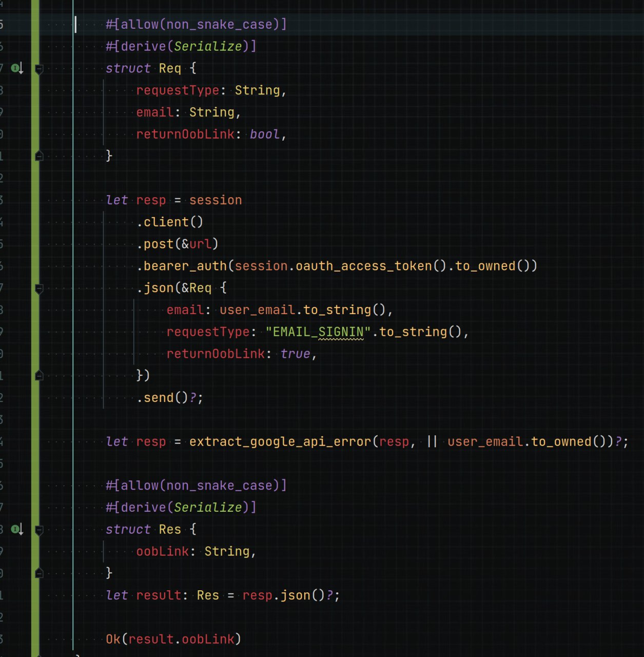This screenshot has height=657, width=644.
Task: Click the implementations gutter icon beside struct Res
Action: (x=17, y=529)
